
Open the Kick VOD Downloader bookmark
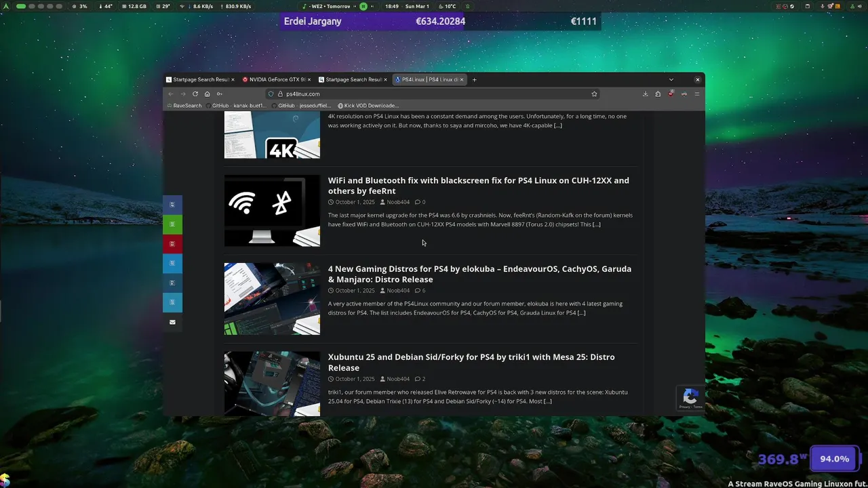pos(368,106)
